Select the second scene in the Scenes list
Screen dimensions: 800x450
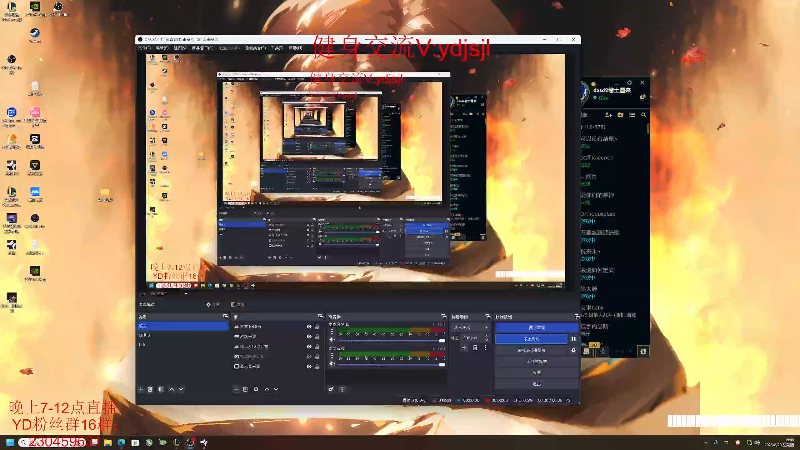[182, 335]
